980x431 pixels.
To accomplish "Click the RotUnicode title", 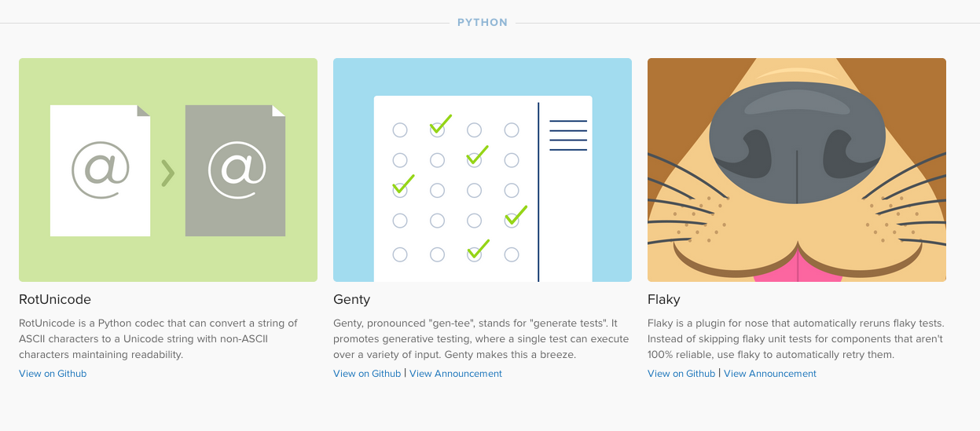I will [55, 299].
